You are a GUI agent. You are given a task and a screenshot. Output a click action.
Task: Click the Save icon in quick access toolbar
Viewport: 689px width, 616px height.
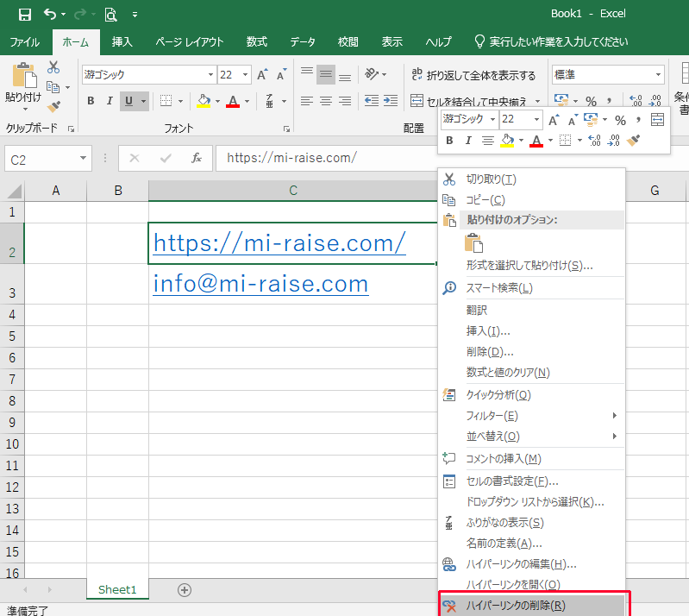(25, 15)
